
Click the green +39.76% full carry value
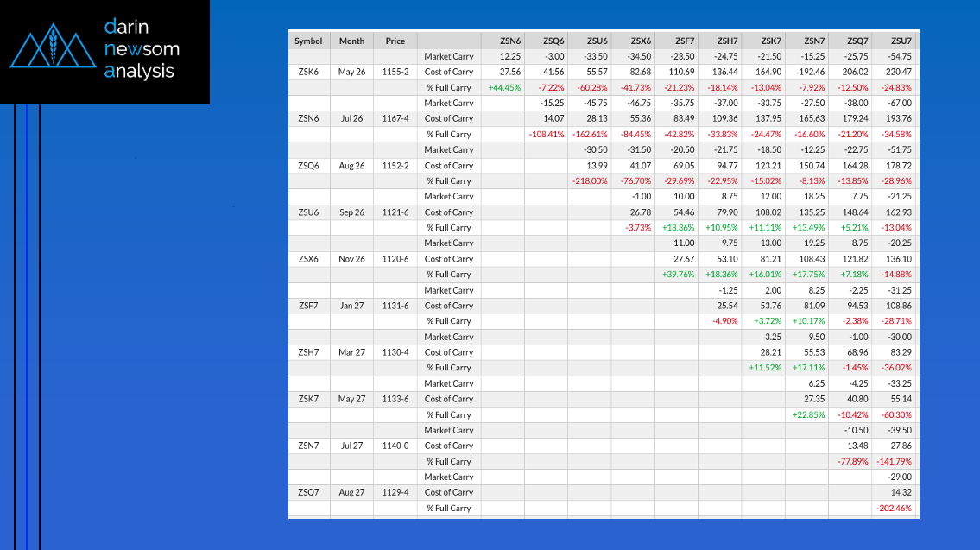(678, 275)
